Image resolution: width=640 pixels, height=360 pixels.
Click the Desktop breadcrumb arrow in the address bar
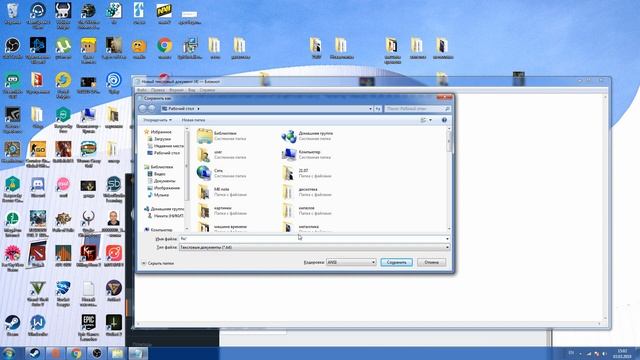[x=198, y=109]
